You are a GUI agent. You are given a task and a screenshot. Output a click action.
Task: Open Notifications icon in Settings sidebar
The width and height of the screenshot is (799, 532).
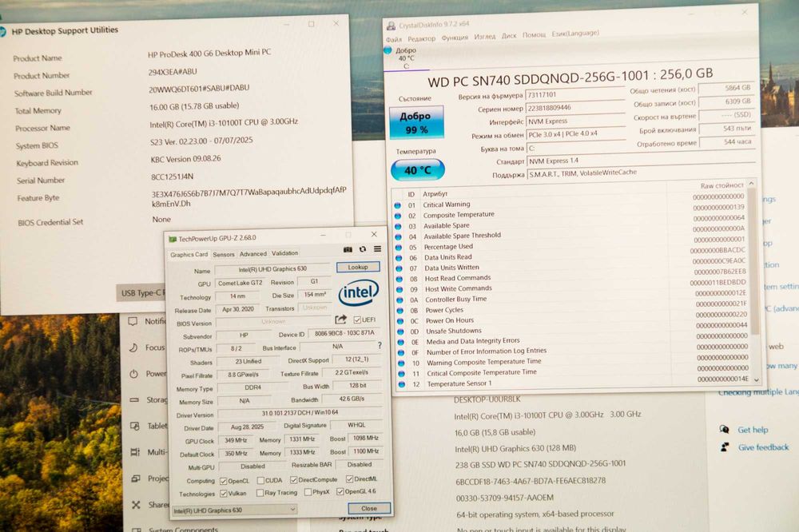click(x=133, y=321)
